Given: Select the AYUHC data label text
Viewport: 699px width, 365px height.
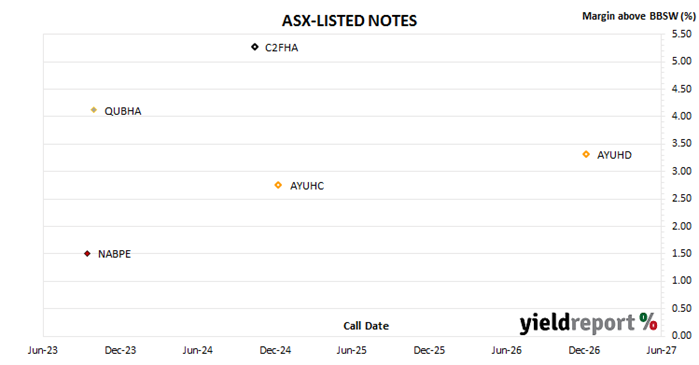Looking at the screenshot, I should [307, 186].
